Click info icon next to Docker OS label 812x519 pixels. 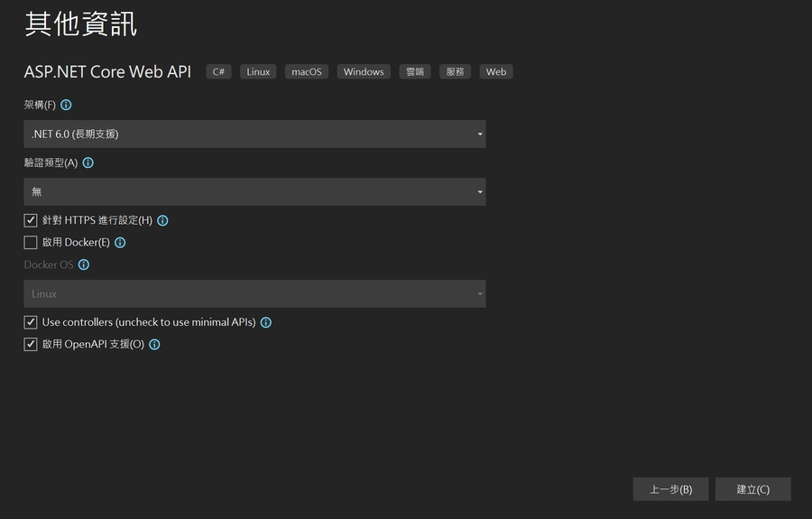click(84, 265)
